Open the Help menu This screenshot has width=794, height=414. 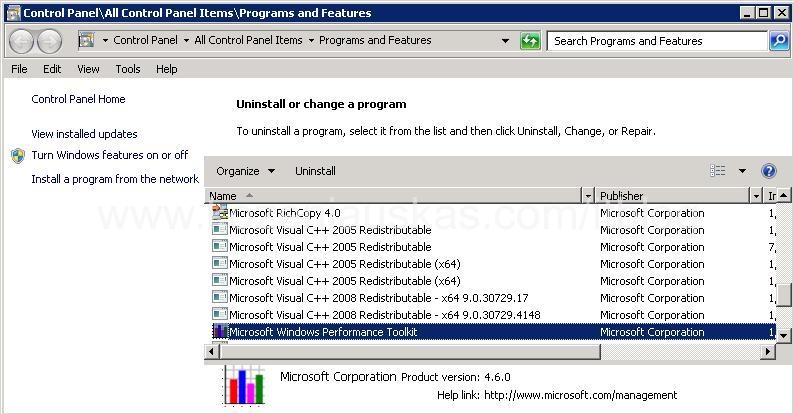click(x=167, y=69)
